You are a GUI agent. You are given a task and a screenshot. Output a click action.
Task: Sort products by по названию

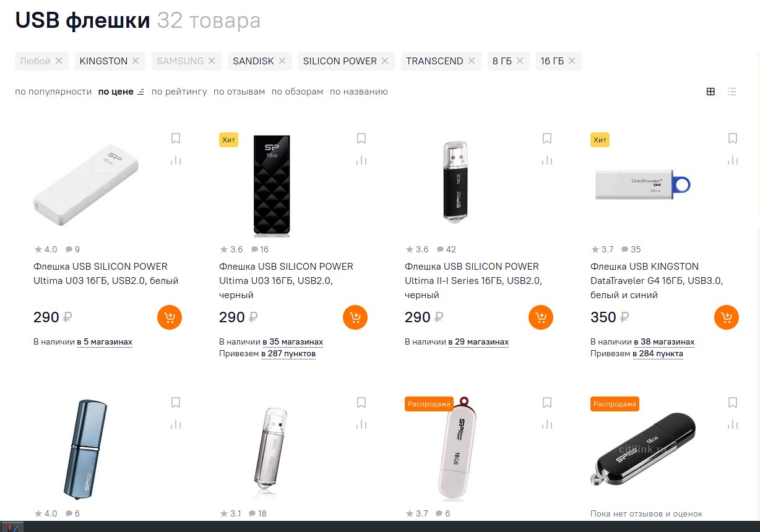coord(359,92)
